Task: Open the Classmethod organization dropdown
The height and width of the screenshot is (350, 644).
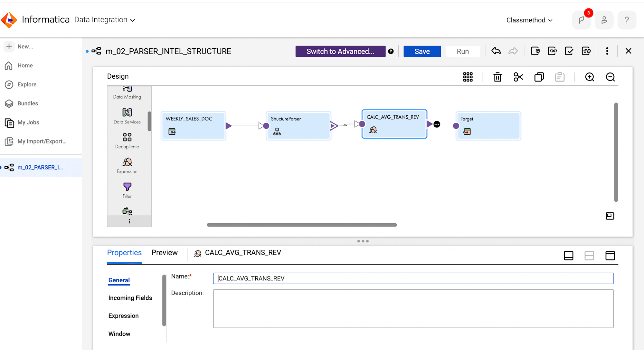Action: (529, 20)
